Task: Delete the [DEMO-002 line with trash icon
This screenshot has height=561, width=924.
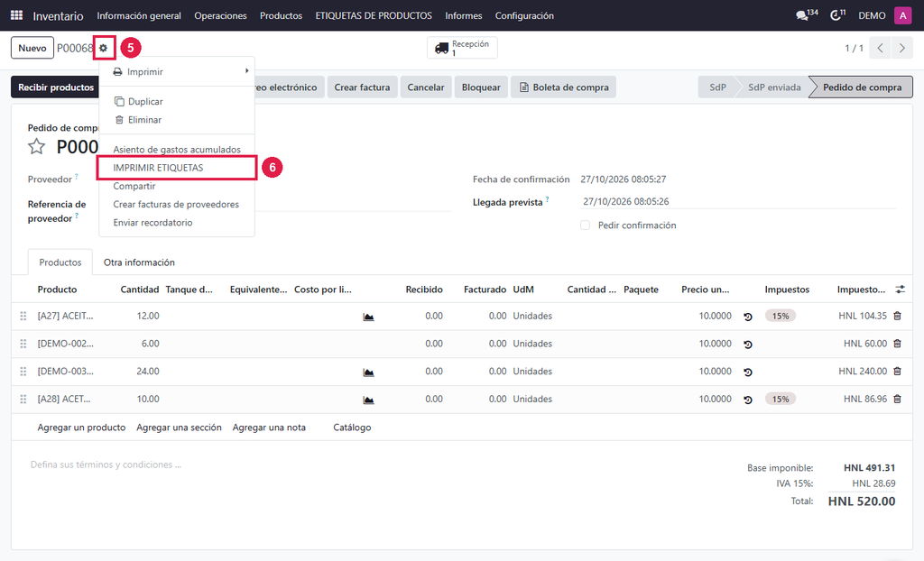Action: point(898,344)
